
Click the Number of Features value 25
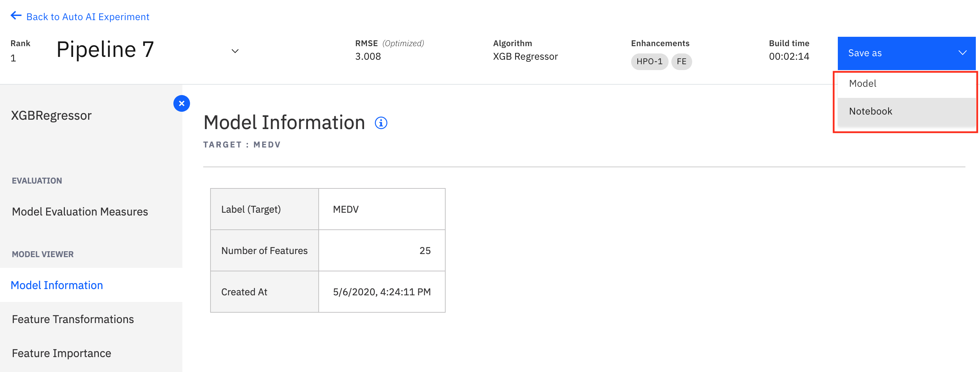(424, 251)
